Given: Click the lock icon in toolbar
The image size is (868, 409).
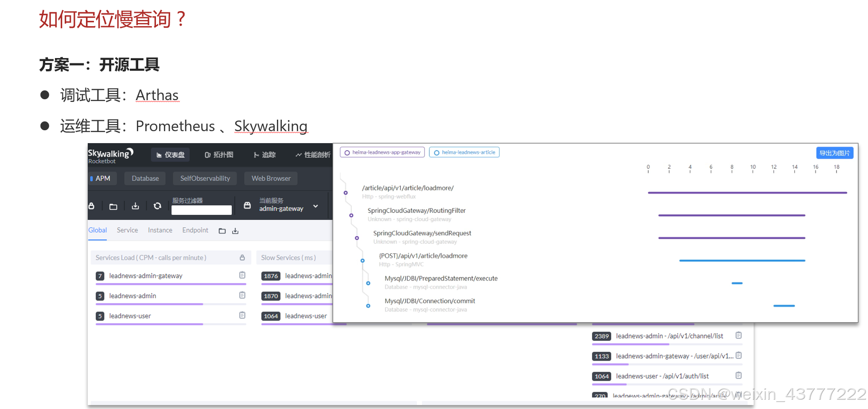Looking at the screenshot, I should 91,206.
